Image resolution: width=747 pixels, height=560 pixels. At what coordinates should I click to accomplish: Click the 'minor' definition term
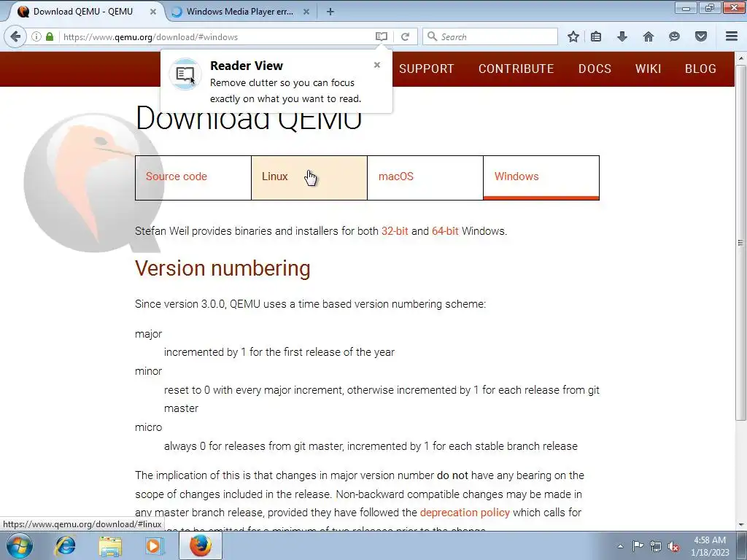click(148, 371)
